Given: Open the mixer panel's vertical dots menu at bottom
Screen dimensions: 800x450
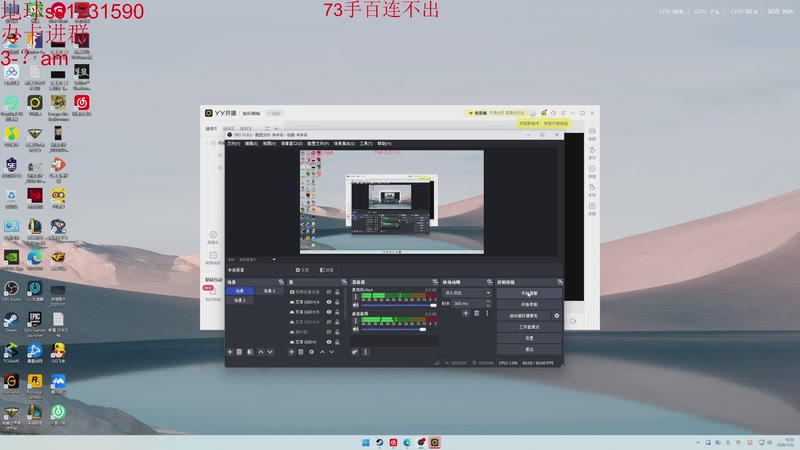Looking at the screenshot, I should [365, 352].
